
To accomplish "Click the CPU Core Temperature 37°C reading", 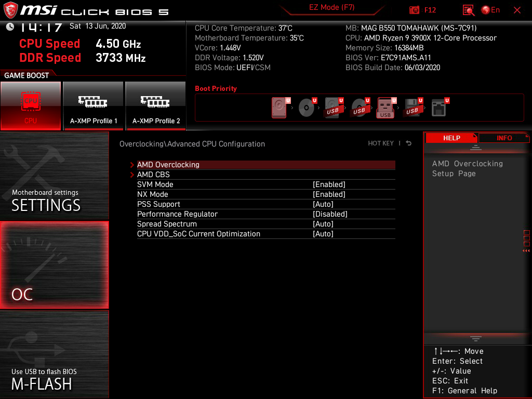I will pos(244,28).
